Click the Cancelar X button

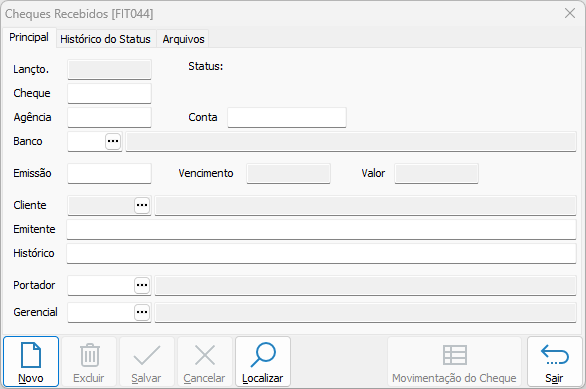pyautogui.click(x=205, y=361)
